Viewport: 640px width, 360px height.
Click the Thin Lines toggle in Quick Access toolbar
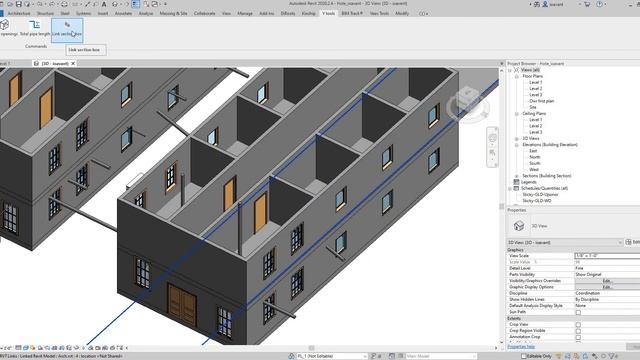[136, 4]
